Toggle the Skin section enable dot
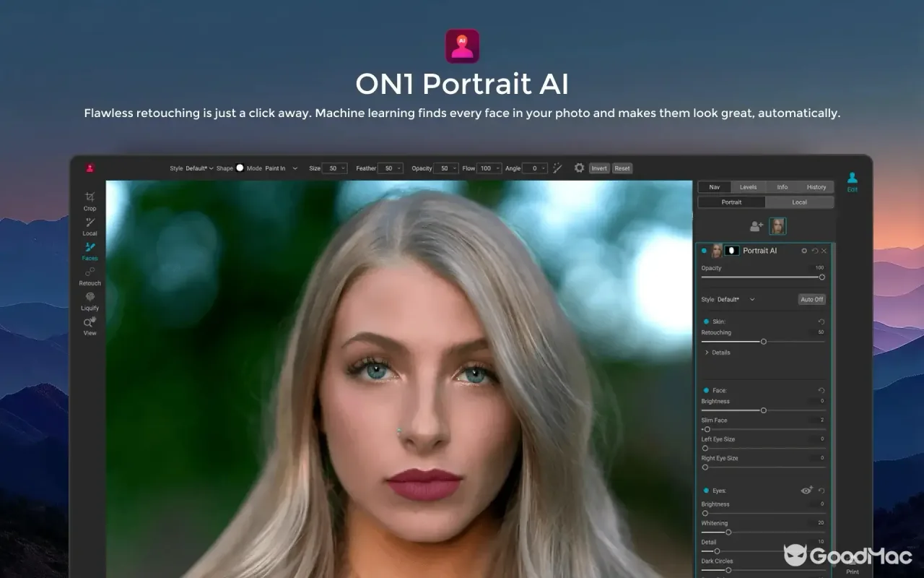 coord(706,322)
